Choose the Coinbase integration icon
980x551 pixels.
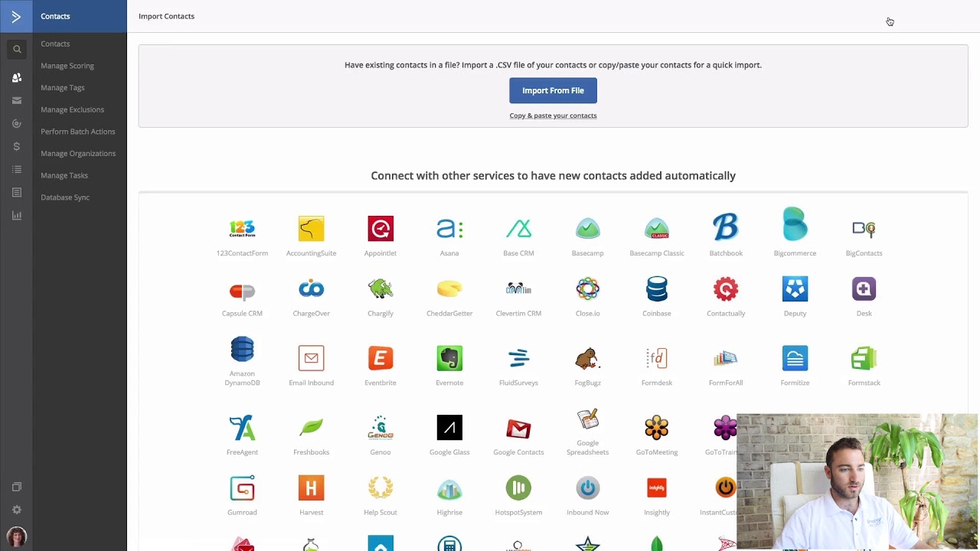point(657,289)
